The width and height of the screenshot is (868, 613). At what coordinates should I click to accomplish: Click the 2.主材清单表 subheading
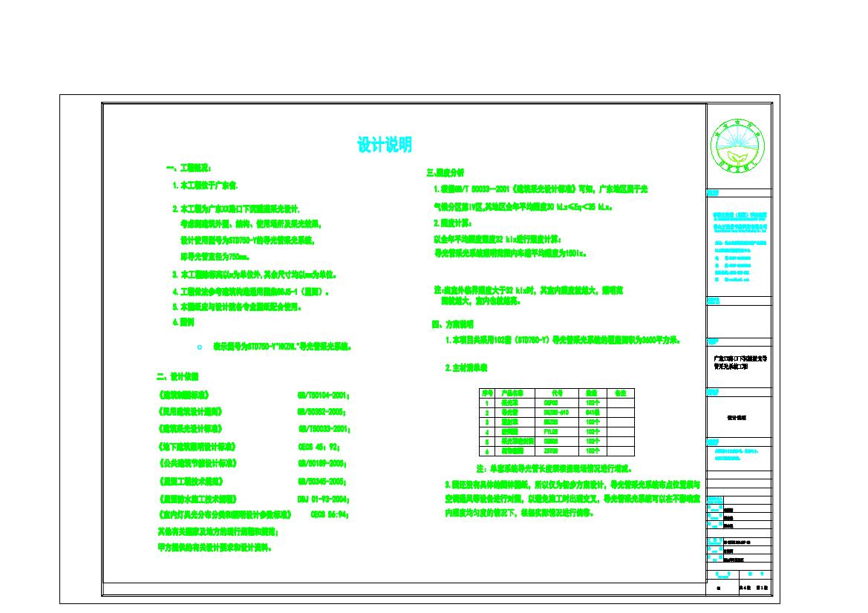point(466,367)
